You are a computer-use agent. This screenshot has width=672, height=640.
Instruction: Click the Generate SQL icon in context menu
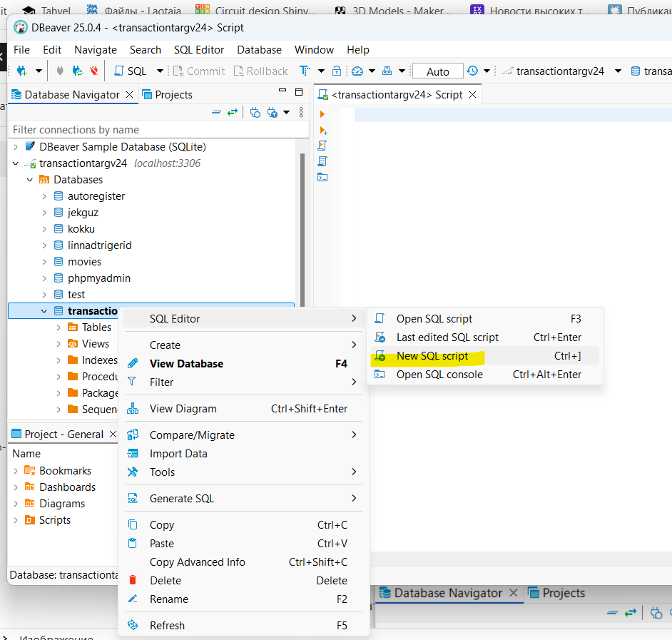(x=133, y=498)
